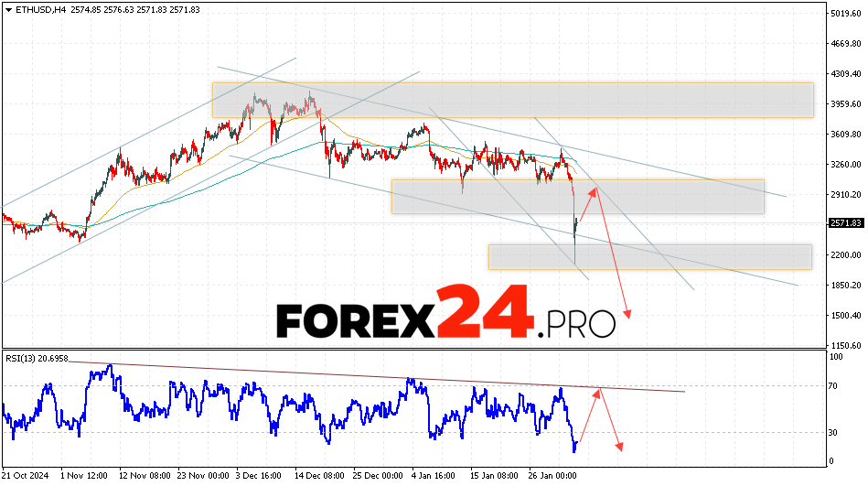This screenshot has height=486, width=868.
Task: Select the brown descending trendline in RSI panel
Action: [x=366, y=376]
